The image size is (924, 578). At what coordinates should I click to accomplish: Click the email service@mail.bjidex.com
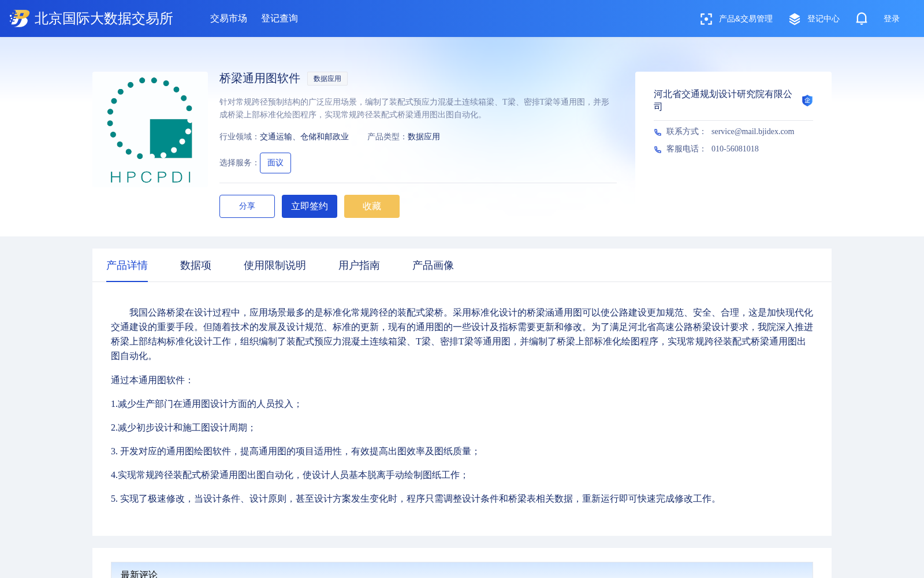752,132
